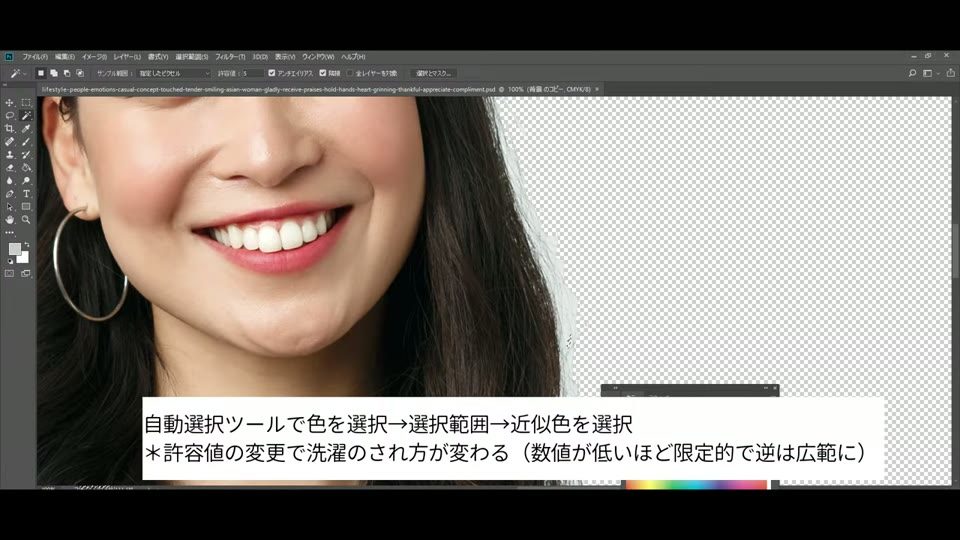
Task: Open the 編集 menu
Action: [x=64, y=56]
